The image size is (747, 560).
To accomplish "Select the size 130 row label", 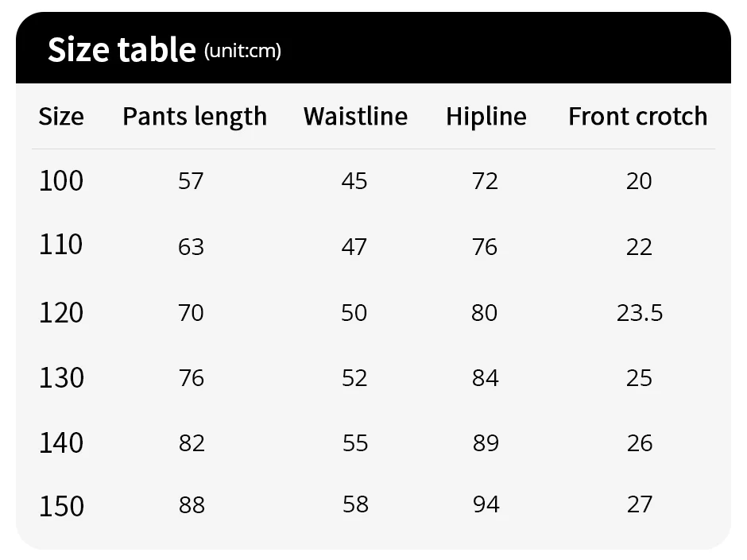I will tap(61, 377).
